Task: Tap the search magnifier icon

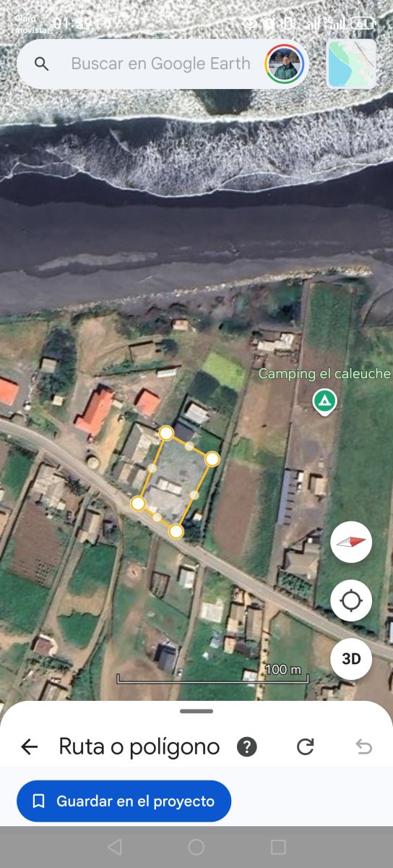Action: [x=42, y=64]
